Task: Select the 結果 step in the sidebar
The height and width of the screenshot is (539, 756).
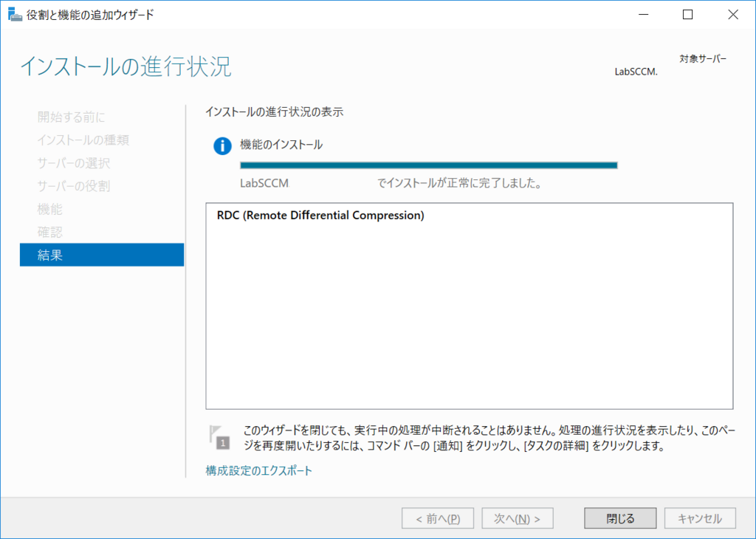Action: pyautogui.click(x=102, y=255)
